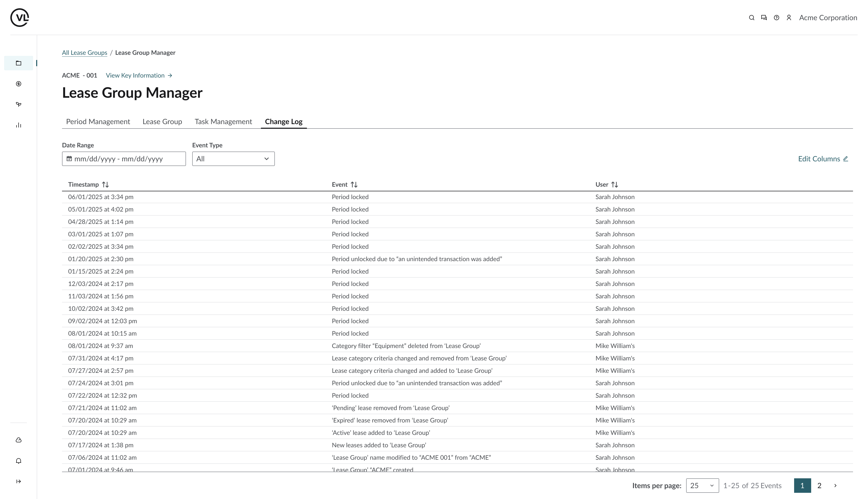Click Sarah Johnson on 07/17/2024 row
Image resolution: width=868 pixels, height=499 pixels.
(615, 445)
